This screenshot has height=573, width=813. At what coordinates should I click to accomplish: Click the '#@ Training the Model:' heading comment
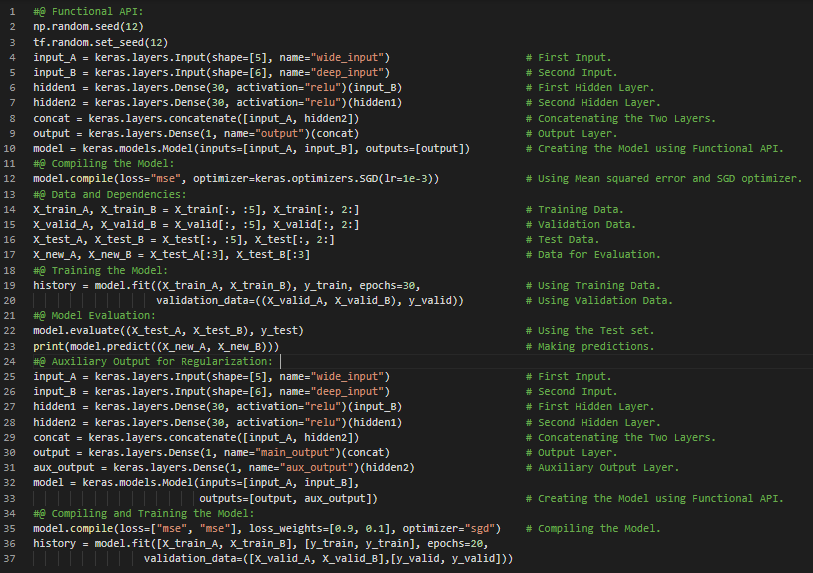pos(100,270)
